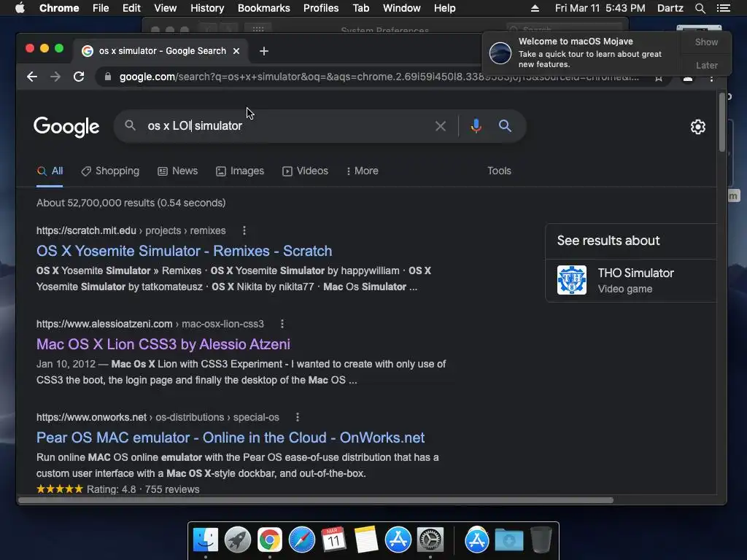Open the THO Simulator result
This screenshot has width=747, height=560.
(635, 273)
